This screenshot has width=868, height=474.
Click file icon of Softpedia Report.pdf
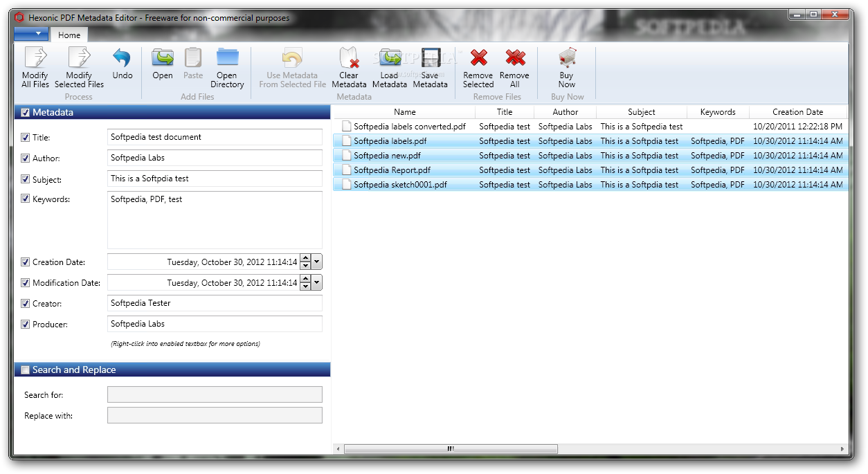(347, 170)
